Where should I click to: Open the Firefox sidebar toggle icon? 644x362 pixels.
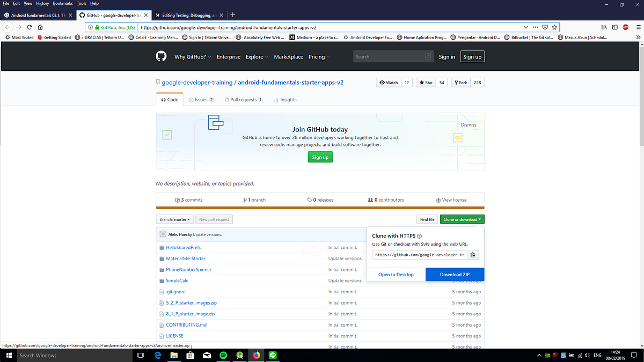click(x=614, y=26)
